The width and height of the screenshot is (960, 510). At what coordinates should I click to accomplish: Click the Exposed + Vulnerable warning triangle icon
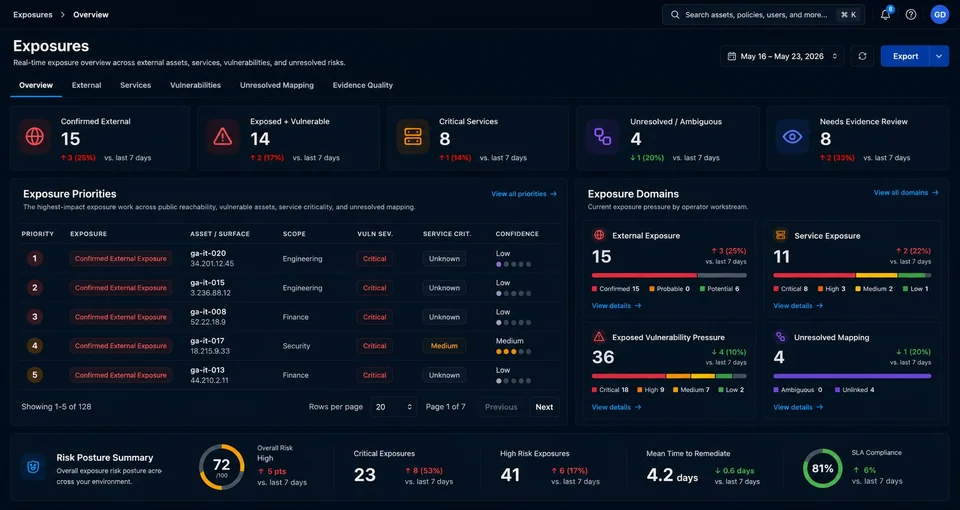[x=222, y=137]
